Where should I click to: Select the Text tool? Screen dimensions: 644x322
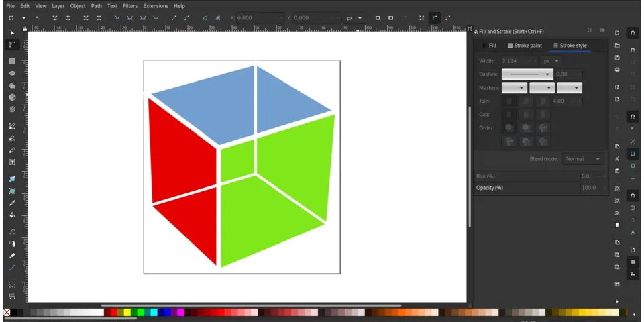tap(12, 162)
